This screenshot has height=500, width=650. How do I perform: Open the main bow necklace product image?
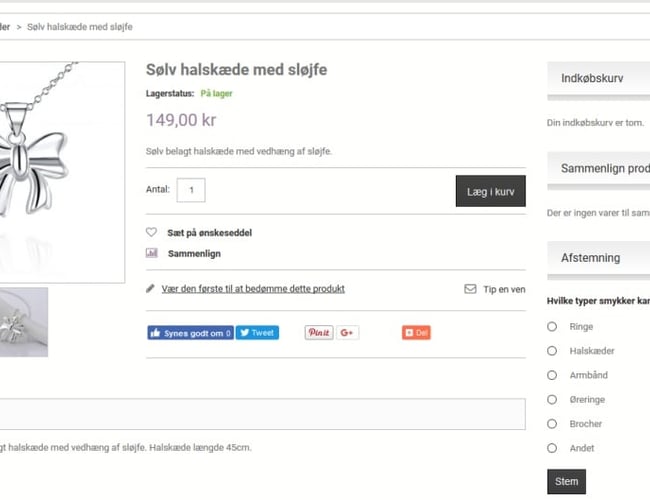click(x=61, y=172)
